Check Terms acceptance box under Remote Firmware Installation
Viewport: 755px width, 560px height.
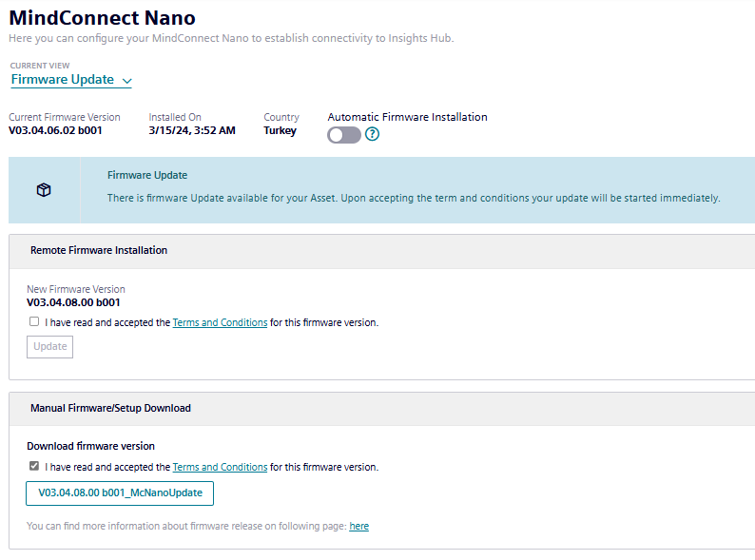click(x=34, y=321)
